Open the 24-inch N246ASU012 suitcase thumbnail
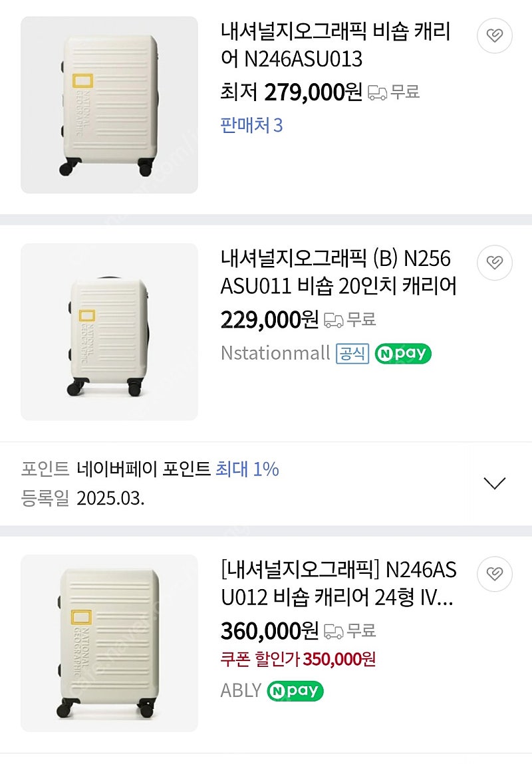The height and width of the screenshot is (764, 532). pos(109,643)
